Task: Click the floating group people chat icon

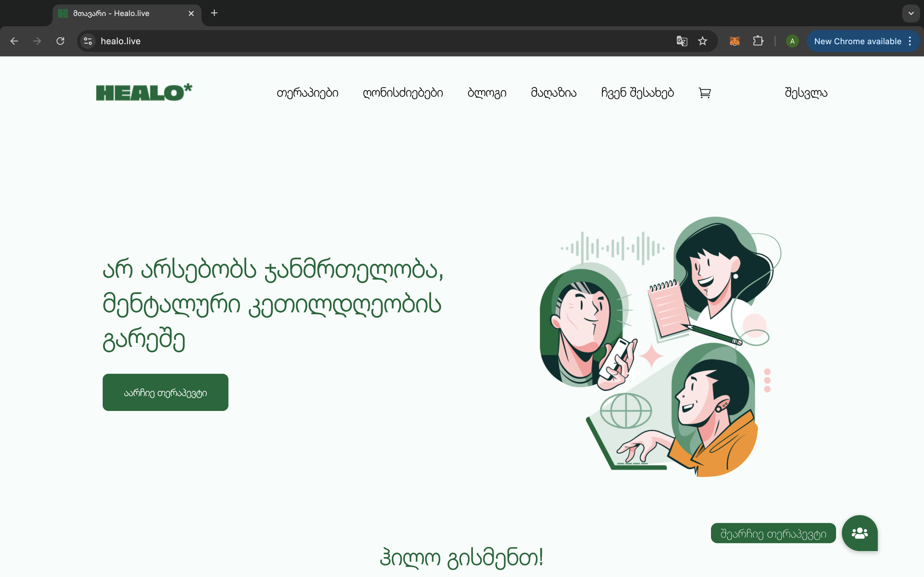Action: [860, 533]
